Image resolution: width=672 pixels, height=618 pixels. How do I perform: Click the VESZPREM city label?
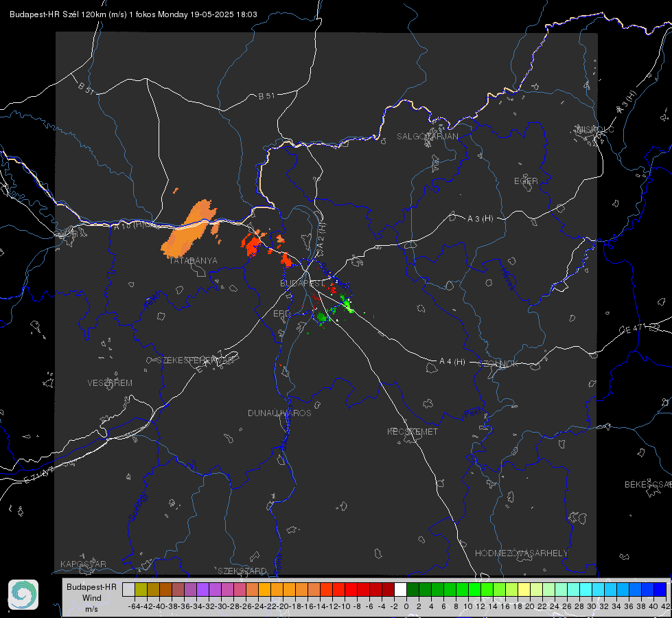click(x=110, y=383)
